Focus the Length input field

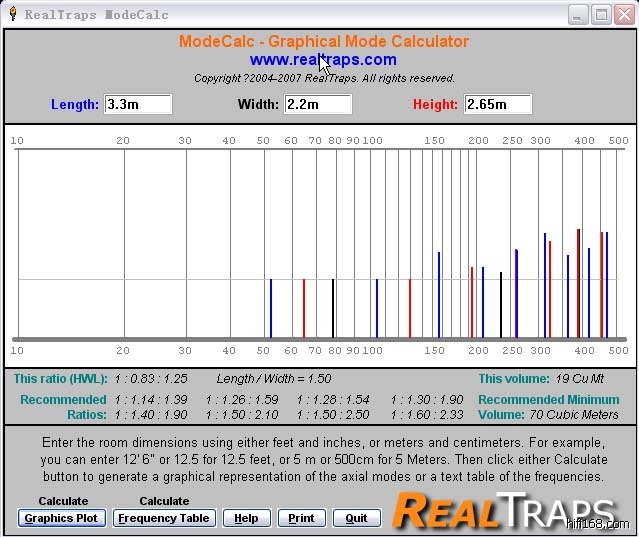coord(138,104)
